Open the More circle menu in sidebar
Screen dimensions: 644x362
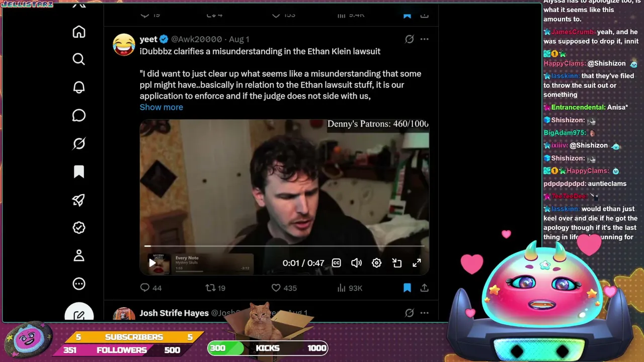[x=79, y=284]
